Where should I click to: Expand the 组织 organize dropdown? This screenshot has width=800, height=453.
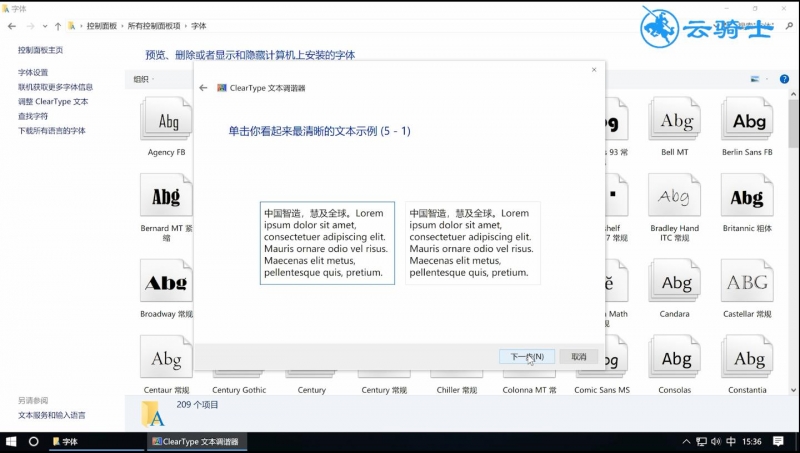tap(143, 79)
